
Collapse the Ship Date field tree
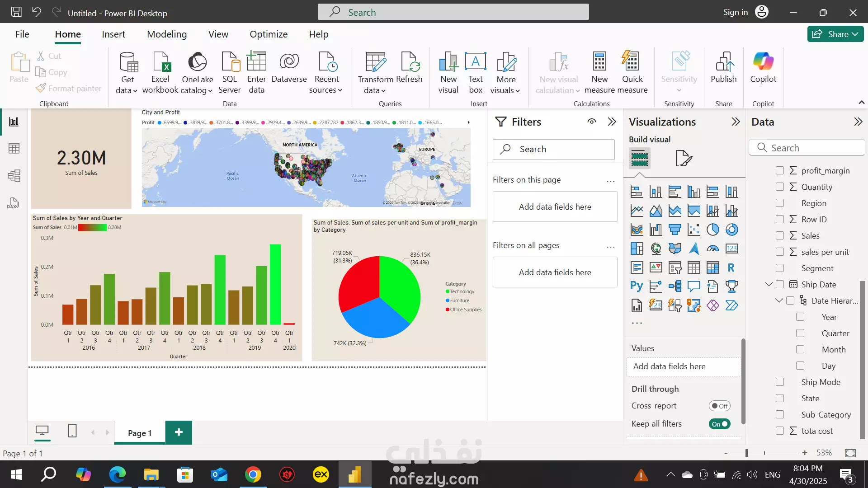(x=768, y=284)
